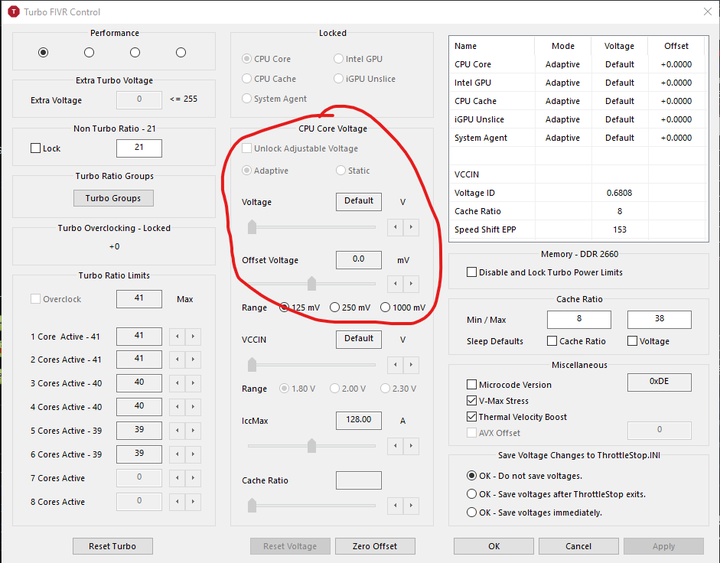
Task: Click Cancel button
Action: [579, 546]
